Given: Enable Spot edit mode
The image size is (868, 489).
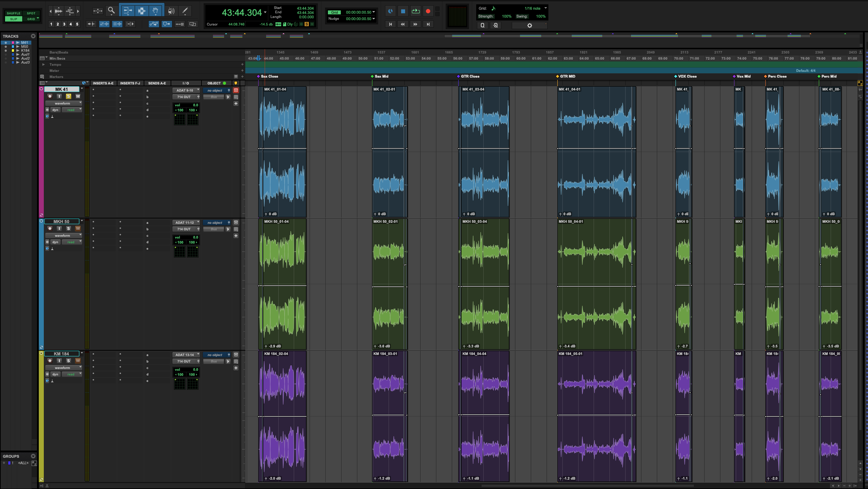Looking at the screenshot, I should [x=31, y=13].
